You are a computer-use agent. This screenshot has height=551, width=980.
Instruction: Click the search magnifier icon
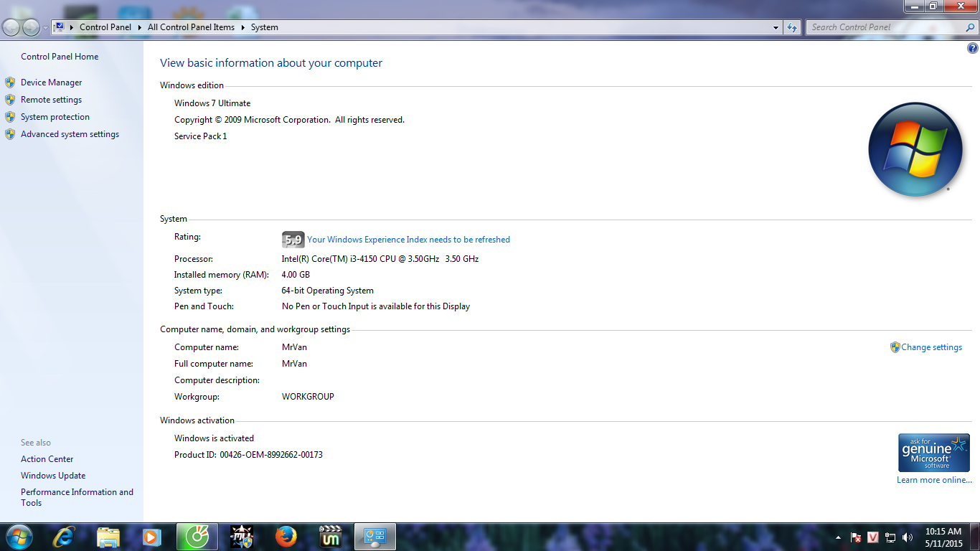(x=971, y=27)
